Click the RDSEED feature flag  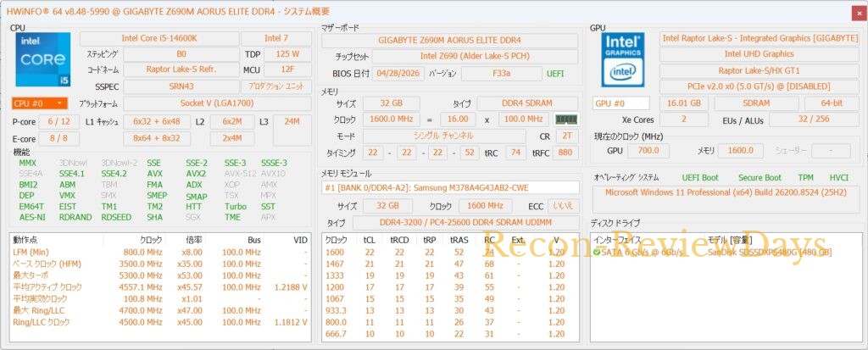[116, 217]
